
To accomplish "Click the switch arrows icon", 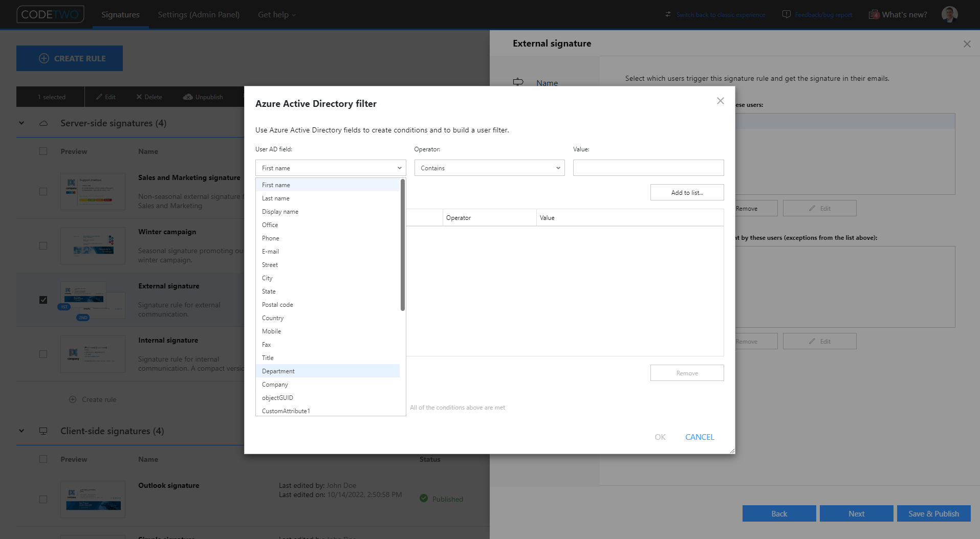I will 668,14.
